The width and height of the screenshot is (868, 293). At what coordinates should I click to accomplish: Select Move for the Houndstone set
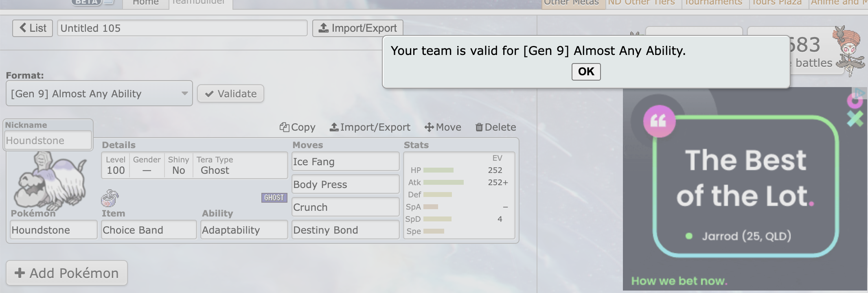point(443,127)
